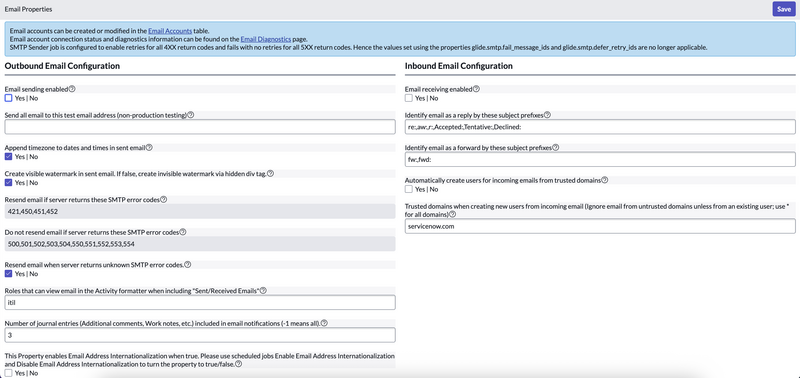Open help for Resend email SMTP codes
Viewport: 800px width, 378px height.
point(164,199)
